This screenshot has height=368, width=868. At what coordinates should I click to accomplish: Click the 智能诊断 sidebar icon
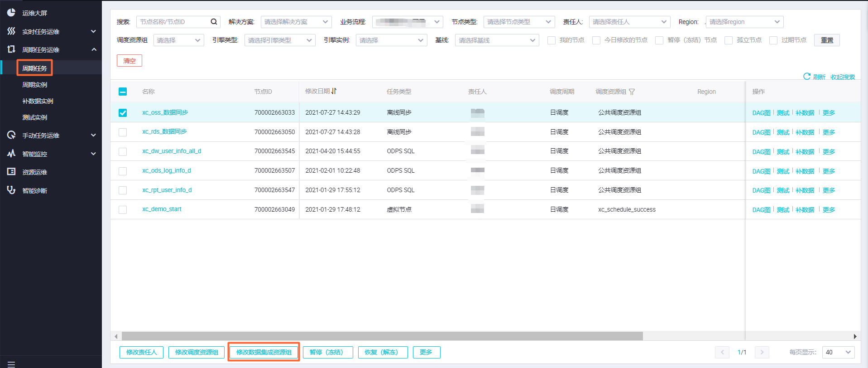point(11,190)
